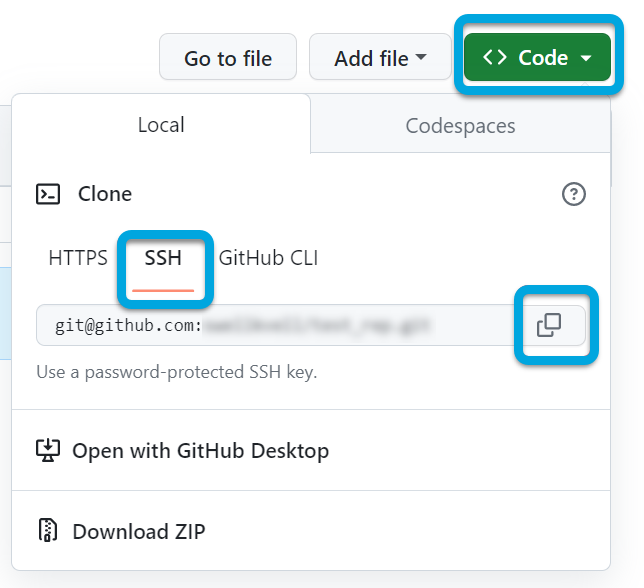Click the git@github.com SSH URL field
Screen dimensions: 644x588
point(270,326)
